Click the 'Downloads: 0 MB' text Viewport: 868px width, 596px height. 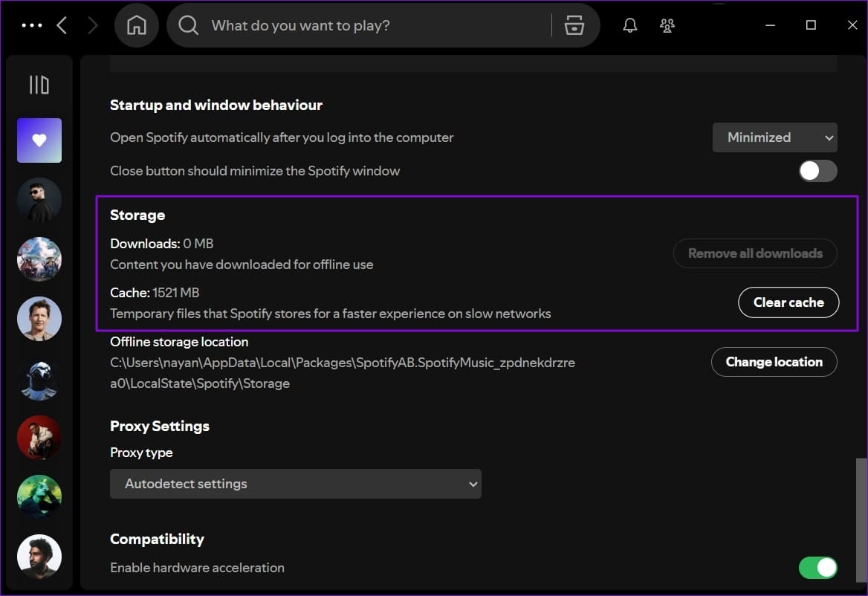point(162,244)
